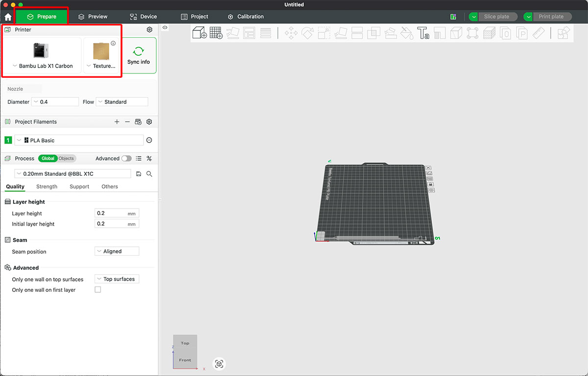The image size is (588, 376).
Task: Select the Measure tool
Action: (538, 33)
